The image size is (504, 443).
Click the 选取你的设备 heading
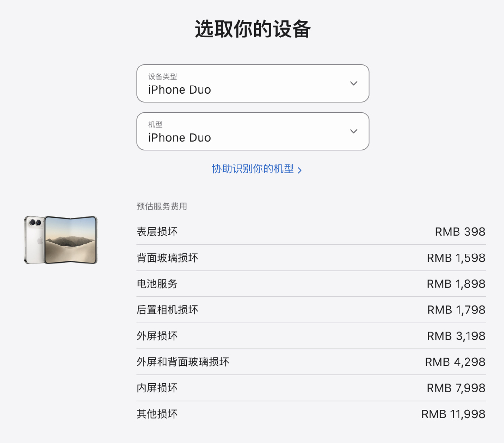pos(253,29)
